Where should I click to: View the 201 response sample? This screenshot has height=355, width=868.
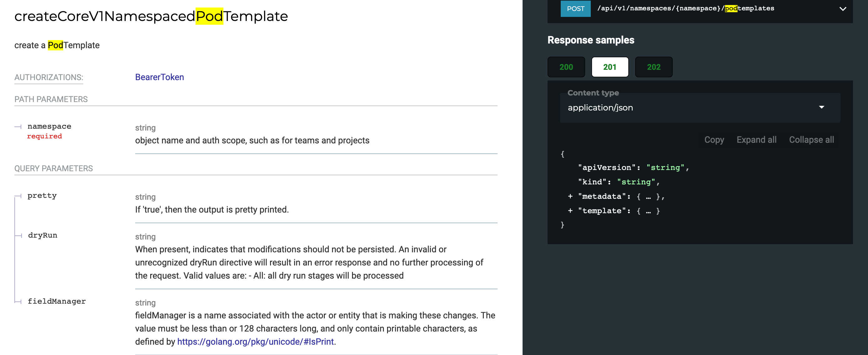pos(610,67)
